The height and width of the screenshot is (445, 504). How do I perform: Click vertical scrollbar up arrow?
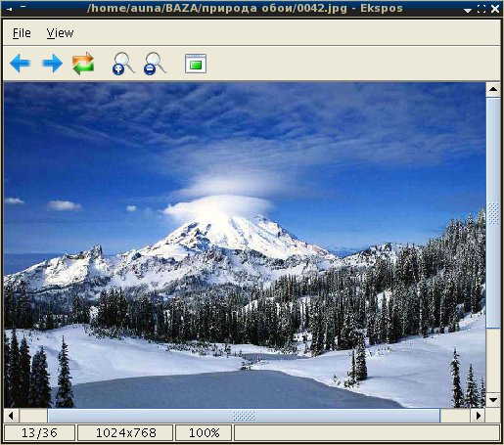pyautogui.click(x=493, y=89)
